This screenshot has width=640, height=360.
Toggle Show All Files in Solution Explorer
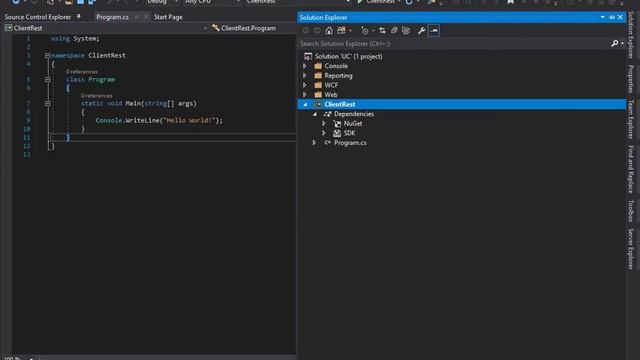pyautogui.click(x=406, y=31)
